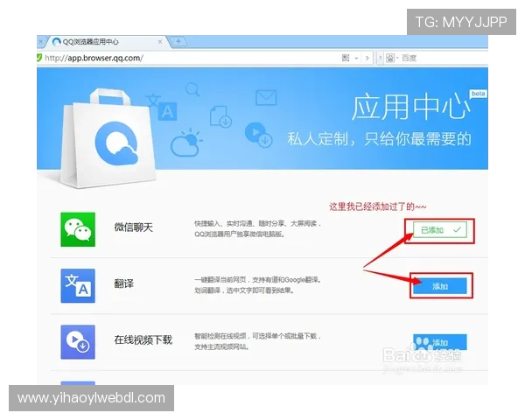This screenshot has height=420, width=525.
Task: Click the grid icon in the address bar
Action: point(346,58)
